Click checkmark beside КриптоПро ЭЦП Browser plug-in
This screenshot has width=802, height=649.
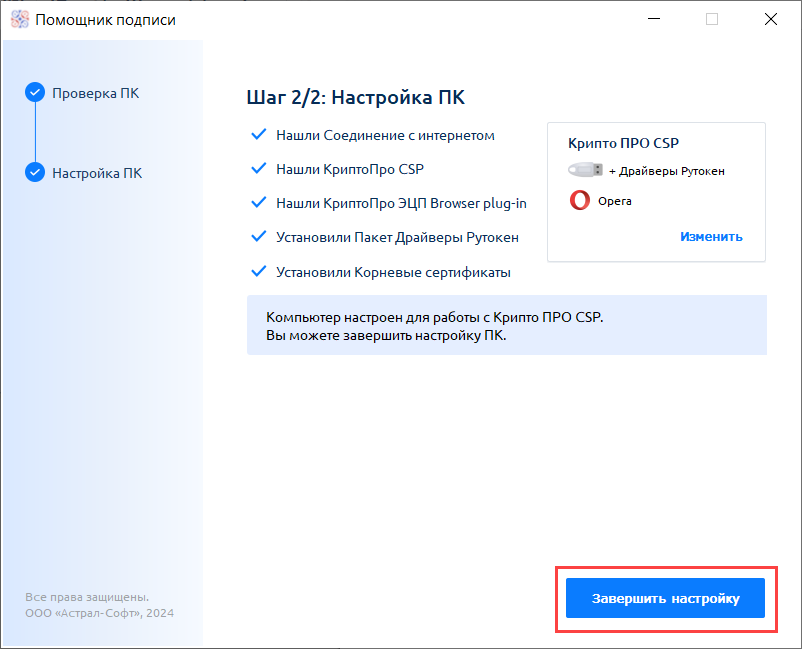[x=258, y=203]
